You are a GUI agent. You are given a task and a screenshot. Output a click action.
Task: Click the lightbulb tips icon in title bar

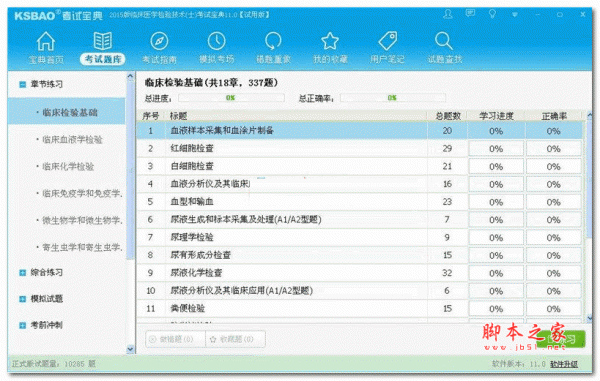point(492,14)
